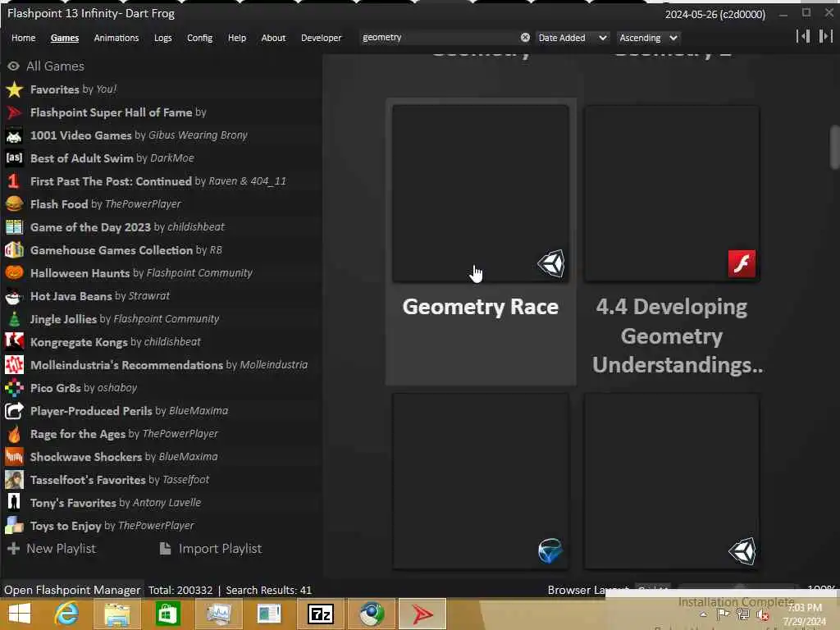Open the Date Added sort dropdown
Viewport: 840px width, 630px height.
coord(572,38)
